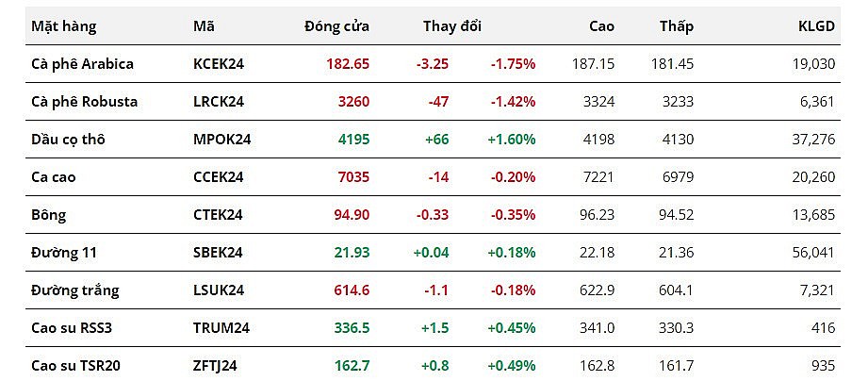Viewport: 868px width, 381px height.
Task: Click the Mã column header
Action: 203,26
